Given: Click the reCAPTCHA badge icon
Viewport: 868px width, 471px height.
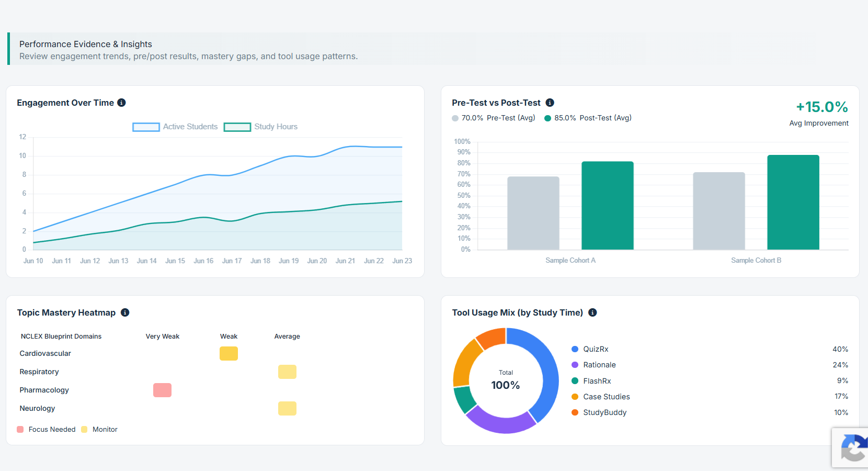Looking at the screenshot, I should (x=853, y=448).
